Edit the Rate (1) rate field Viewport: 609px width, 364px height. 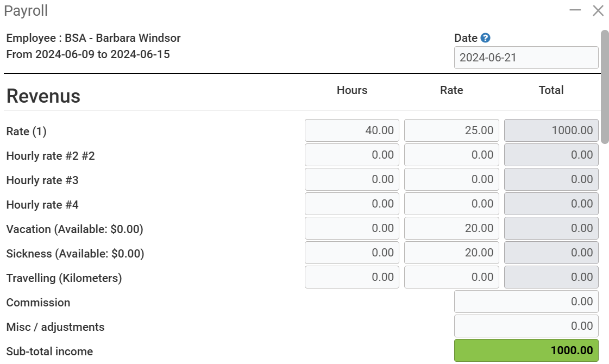[x=451, y=131]
